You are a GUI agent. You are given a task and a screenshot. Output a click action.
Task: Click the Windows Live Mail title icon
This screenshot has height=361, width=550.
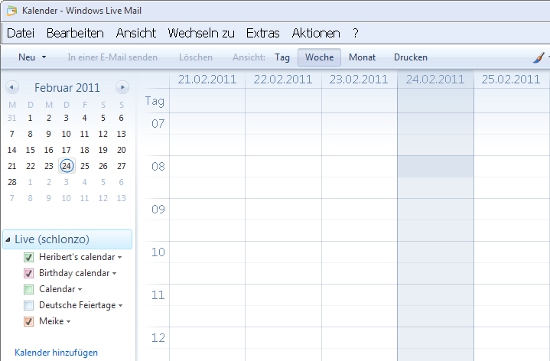tap(12, 11)
